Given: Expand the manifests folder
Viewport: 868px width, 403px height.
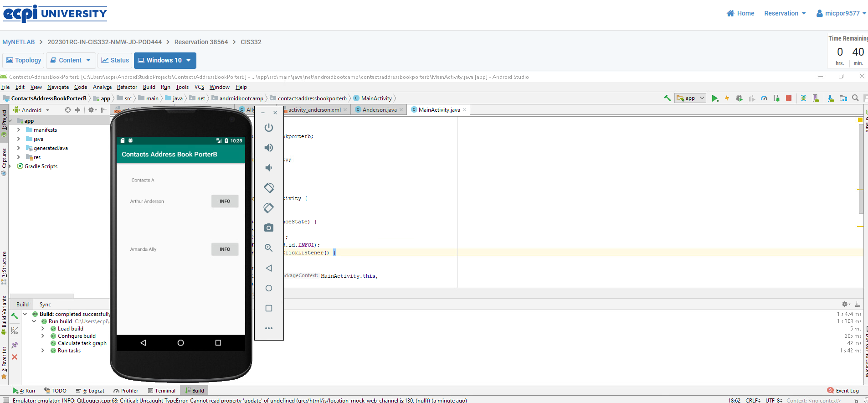Looking at the screenshot, I should click(19, 130).
